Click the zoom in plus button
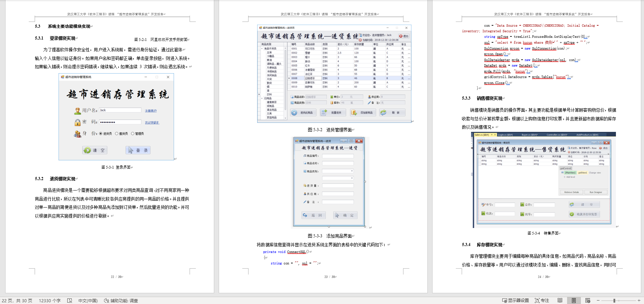This screenshot has height=304, width=644. (639, 301)
